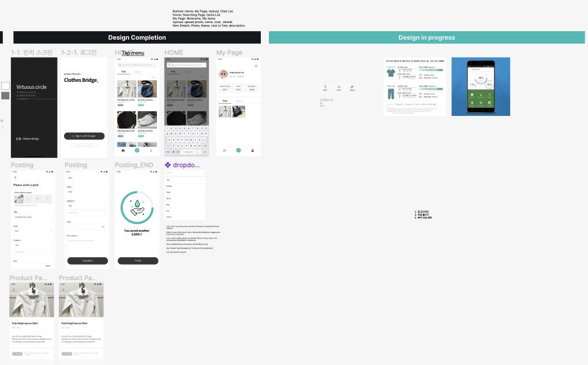Click the white swatch left of launch screen
The image size is (588, 365).
[5, 86]
